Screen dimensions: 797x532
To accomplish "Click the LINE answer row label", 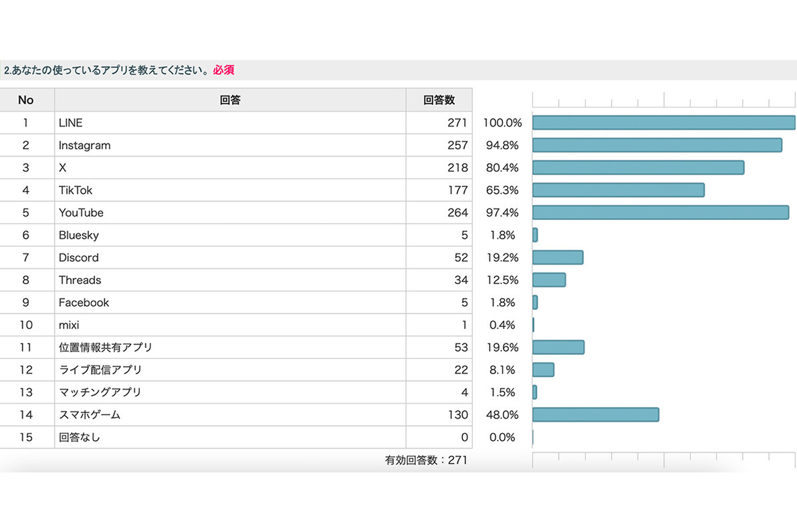I will (71, 123).
